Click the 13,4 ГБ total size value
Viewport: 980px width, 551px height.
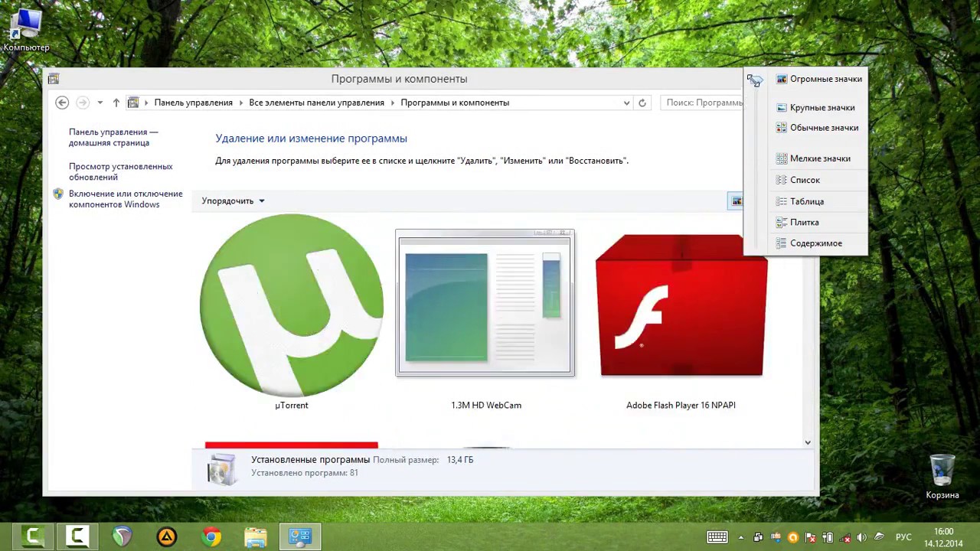(460, 460)
